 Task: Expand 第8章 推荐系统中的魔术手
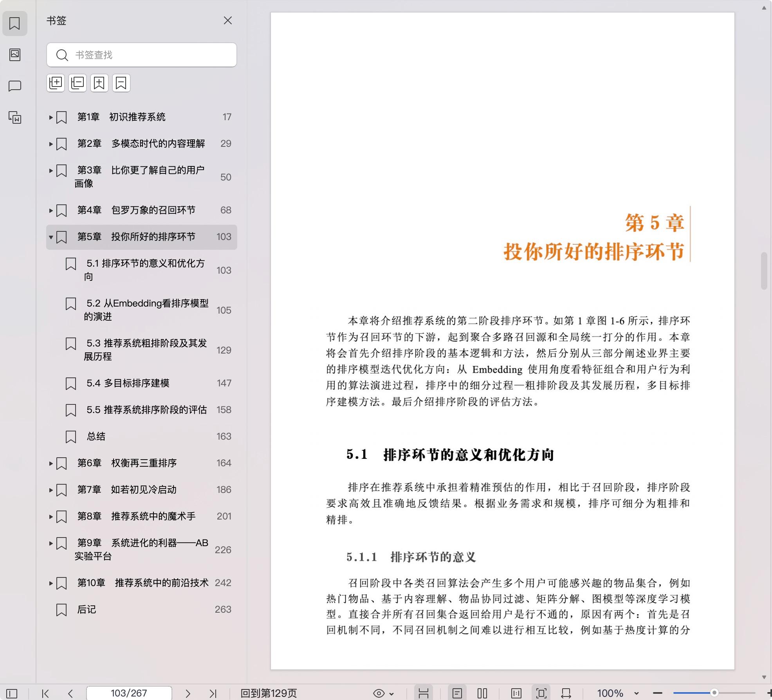51,516
